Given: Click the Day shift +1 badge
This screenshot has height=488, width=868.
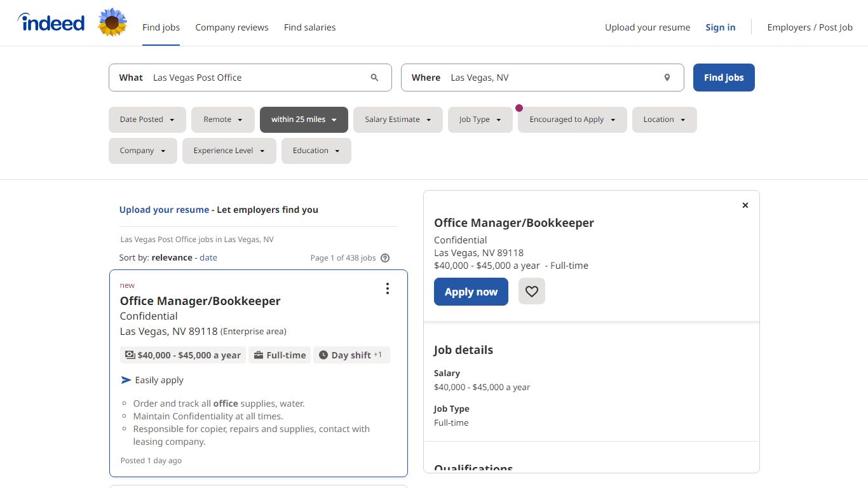Looking at the screenshot, I should click(x=351, y=355).
